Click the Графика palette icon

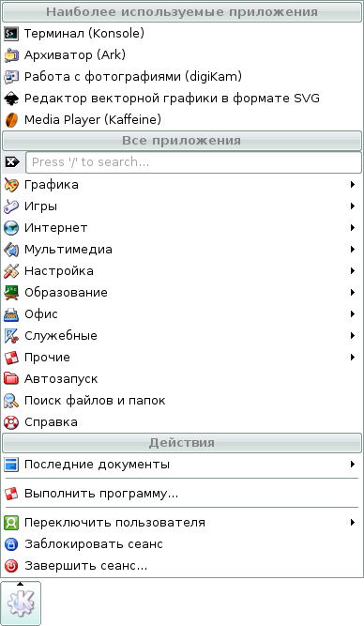pos(11,185)
